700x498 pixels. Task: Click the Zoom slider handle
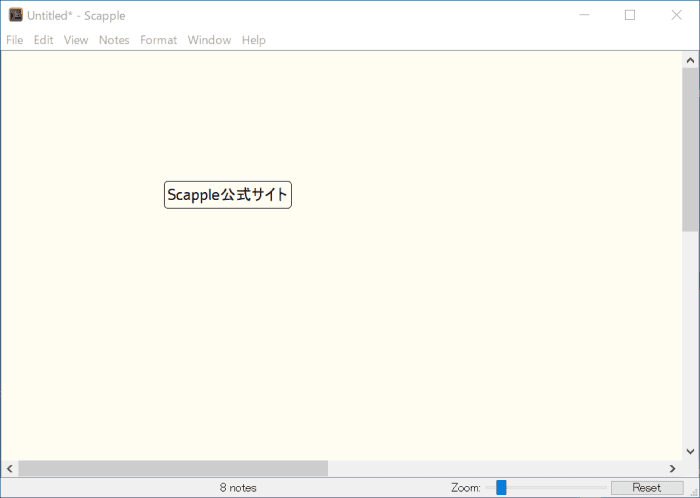tap(501, 488)
